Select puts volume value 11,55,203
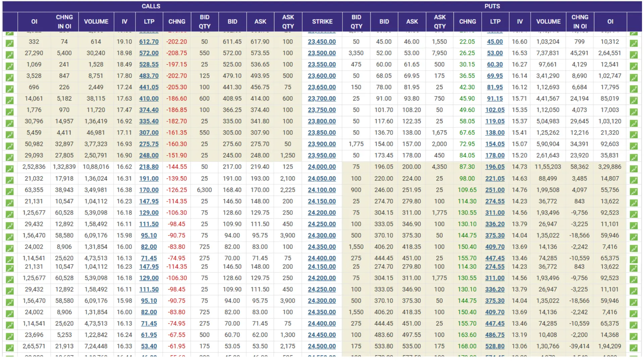 (x=548, y=167)
